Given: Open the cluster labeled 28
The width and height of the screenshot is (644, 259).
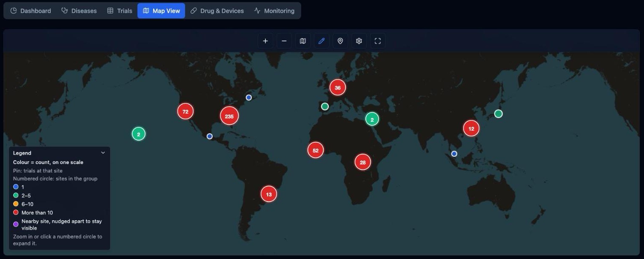Looking at the screenshot, I should point(363,162).
